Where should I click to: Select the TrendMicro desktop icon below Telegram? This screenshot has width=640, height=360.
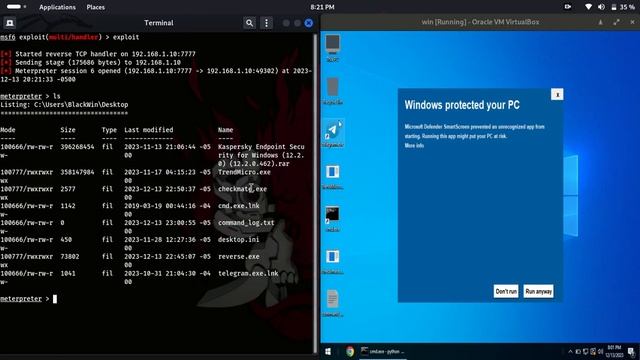(333, 176)
